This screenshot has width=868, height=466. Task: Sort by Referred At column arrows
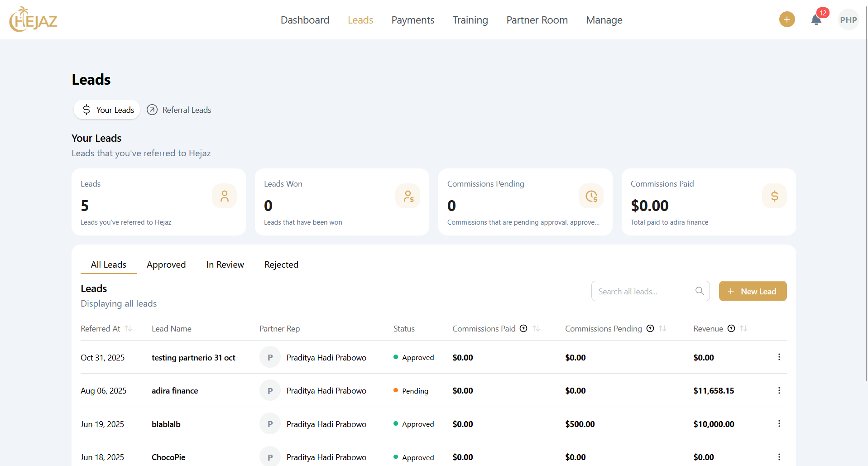coord(128,329)
